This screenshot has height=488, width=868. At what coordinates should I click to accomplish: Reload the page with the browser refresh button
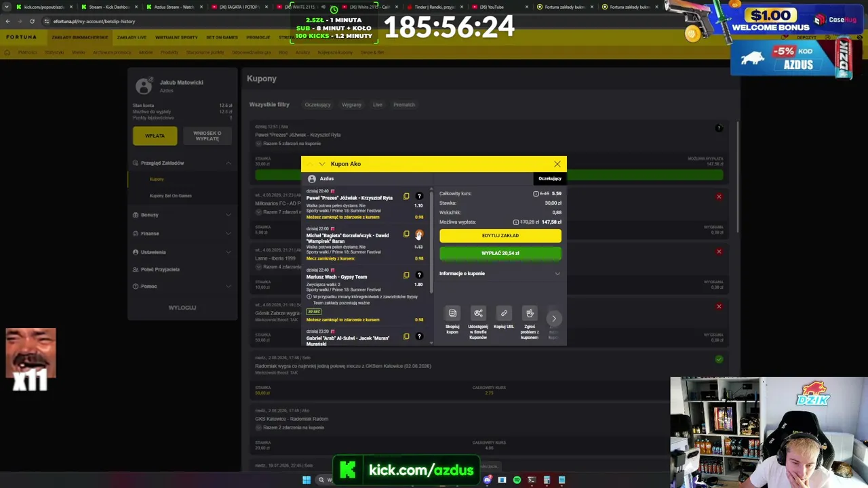click(x=32, y=21)
